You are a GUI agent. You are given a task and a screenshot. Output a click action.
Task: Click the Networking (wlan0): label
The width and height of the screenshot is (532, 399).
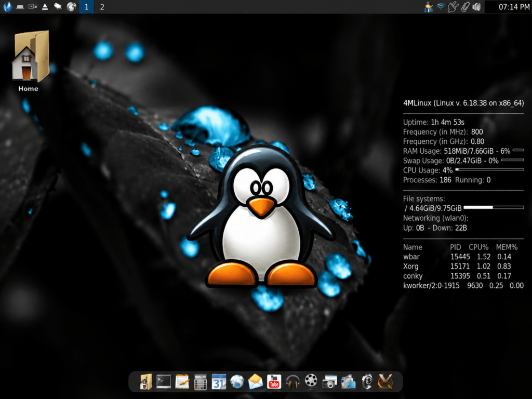pyautogui.click(x=436, y=218)
